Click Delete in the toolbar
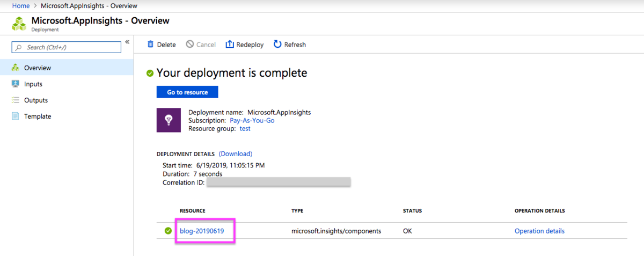The width and height of the screenshot is (644, 256). coord(162,45)
